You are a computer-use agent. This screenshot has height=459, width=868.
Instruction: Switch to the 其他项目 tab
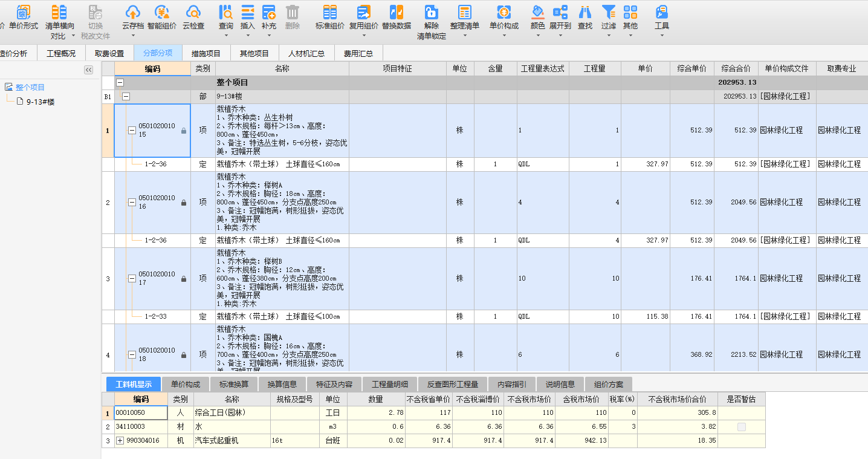click(x=254, y=53)
